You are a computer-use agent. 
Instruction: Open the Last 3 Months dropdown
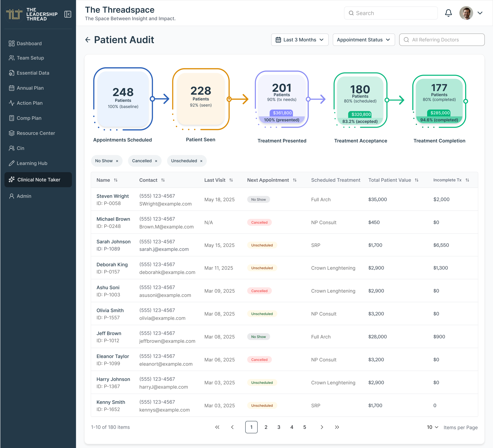pyautogui.click(x=300, y=40)
